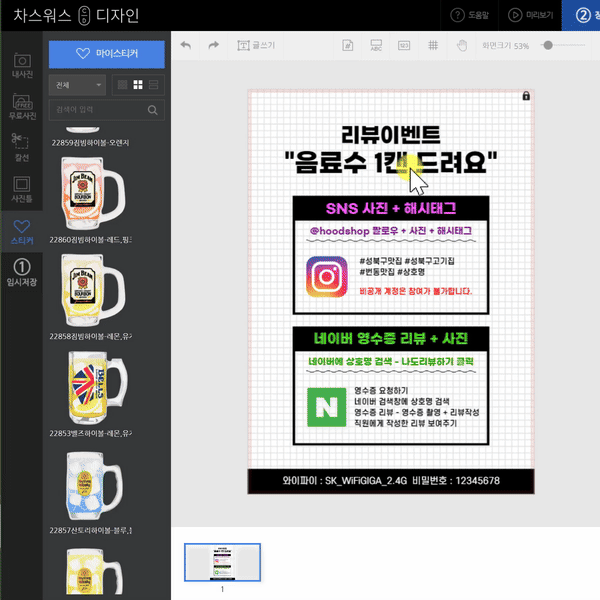Click the 화면크기 zoom slider handle
The height and width of the screenshot is (600, 600).
(x=548, y=46)
